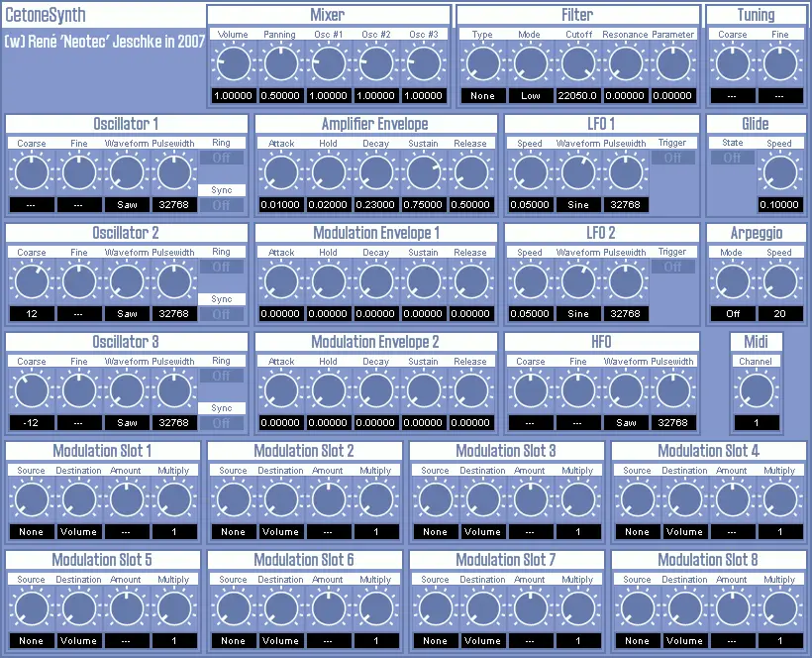Screen dimensions: 812x658
Task: Click the Mixer Osc #3 level knob
Action: (424, 63)
